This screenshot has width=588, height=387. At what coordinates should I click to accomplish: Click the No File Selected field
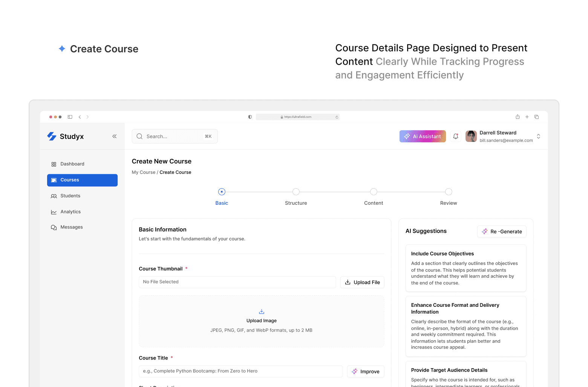237,282
